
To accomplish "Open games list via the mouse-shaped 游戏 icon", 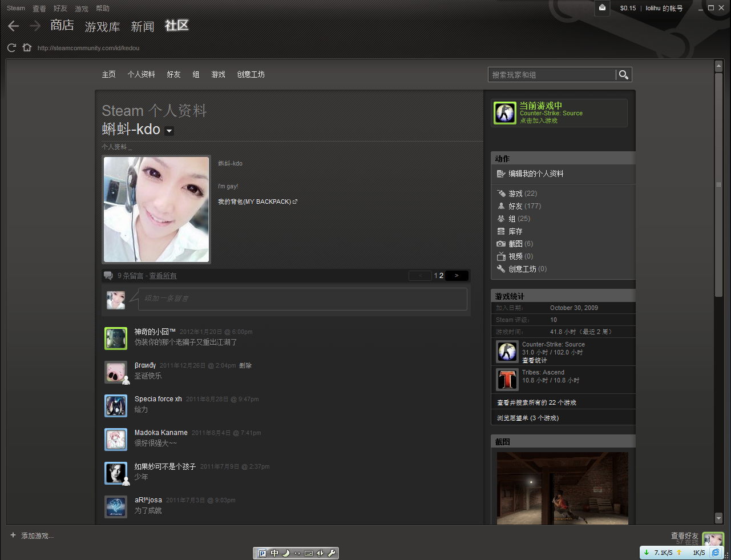I will tap(500, 194).
